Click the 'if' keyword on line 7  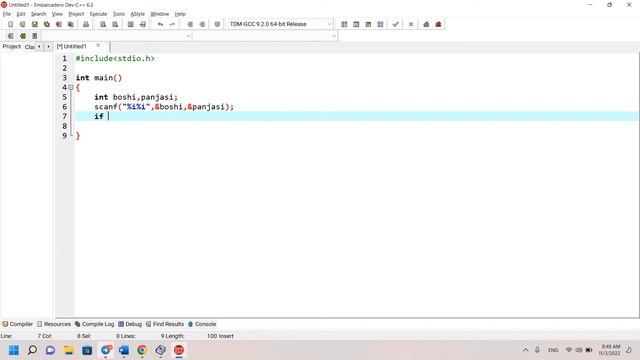[x=99, y=116]
